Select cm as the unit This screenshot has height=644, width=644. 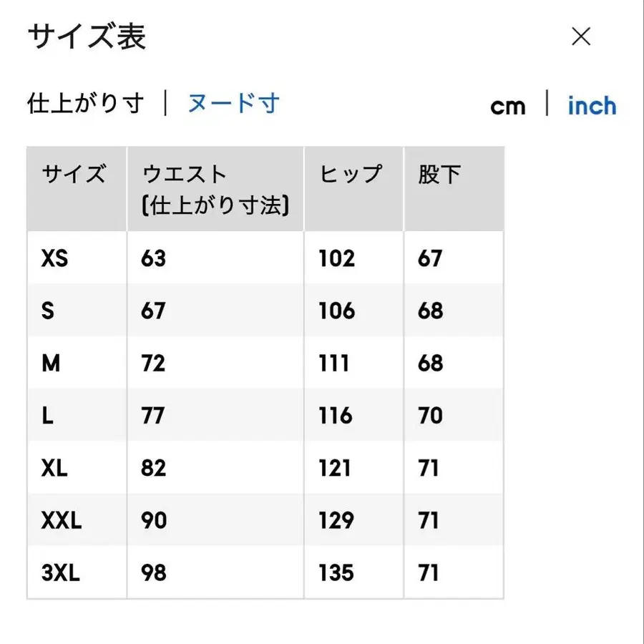(508, 105)
